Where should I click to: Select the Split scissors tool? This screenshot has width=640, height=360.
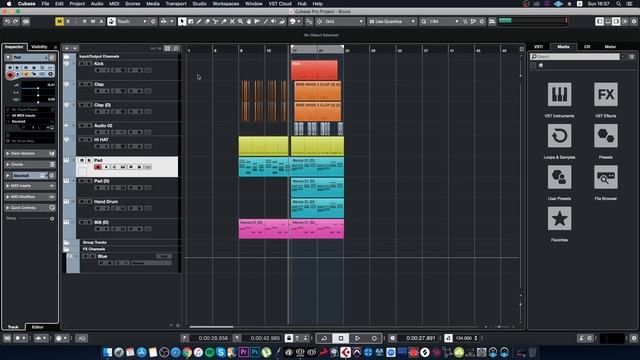[x=216, y=21]
